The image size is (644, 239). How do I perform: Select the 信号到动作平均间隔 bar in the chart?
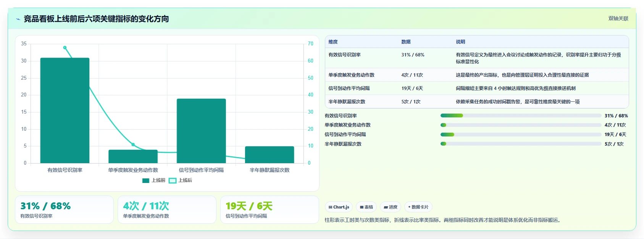pyautogui.click(x=201, y=131)
